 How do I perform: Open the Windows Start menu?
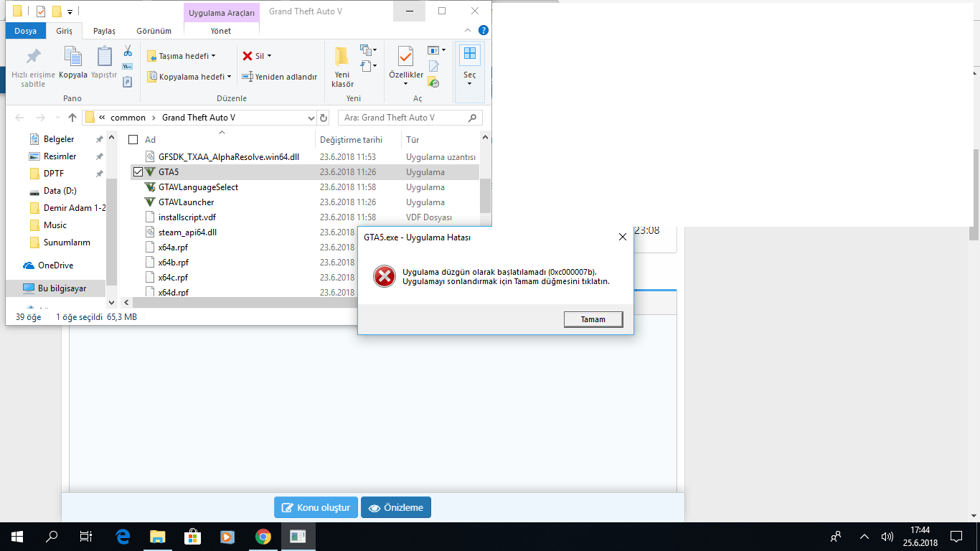click(17, 536)
